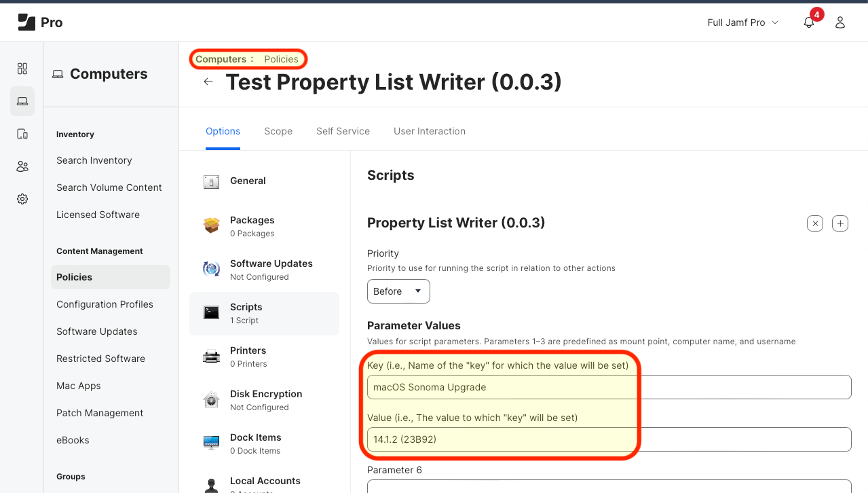Open the Priority Before dropdown
This screenshot has width=868, height=493.
click(398, 291)
